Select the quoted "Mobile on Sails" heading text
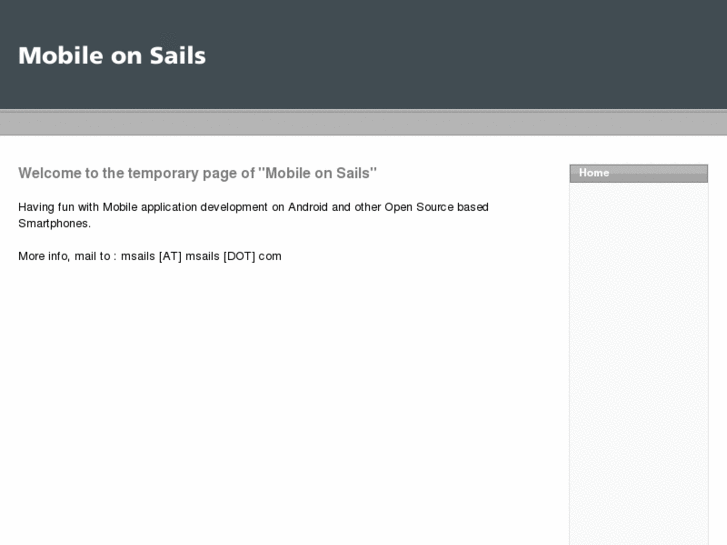Screen dimensions: 727x545 pyautogui.click(x=318, y=173)
